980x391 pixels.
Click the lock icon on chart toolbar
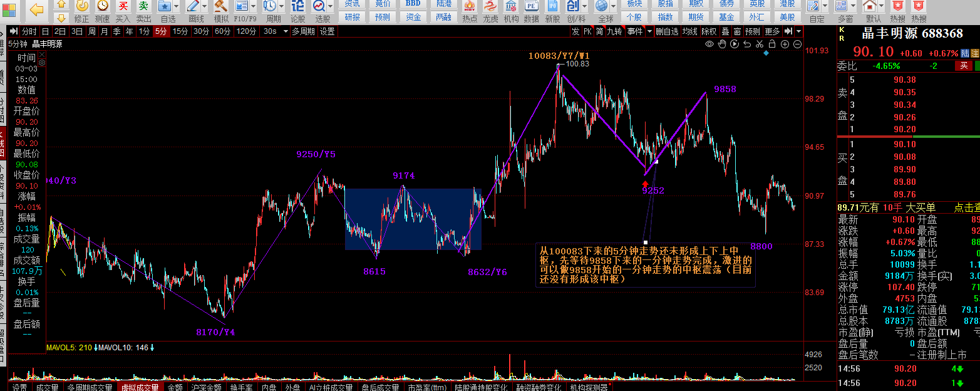pos(772,44)
